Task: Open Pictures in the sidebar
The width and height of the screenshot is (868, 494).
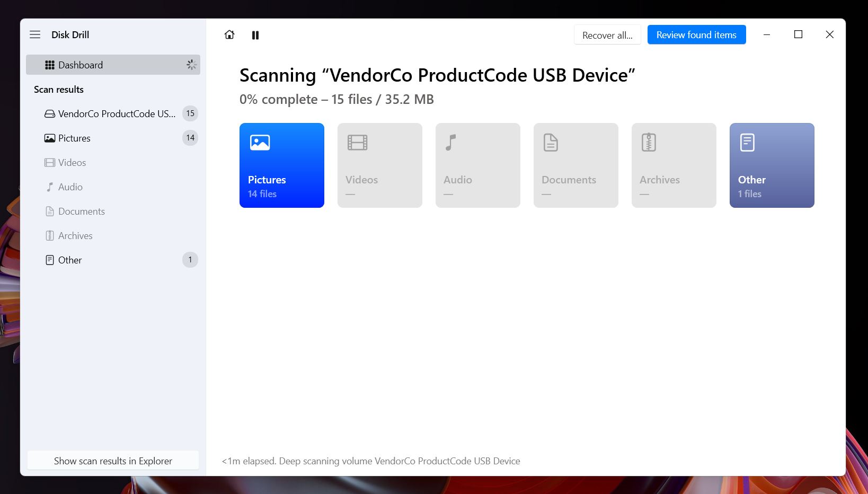Action: click(x=113, y=138)
